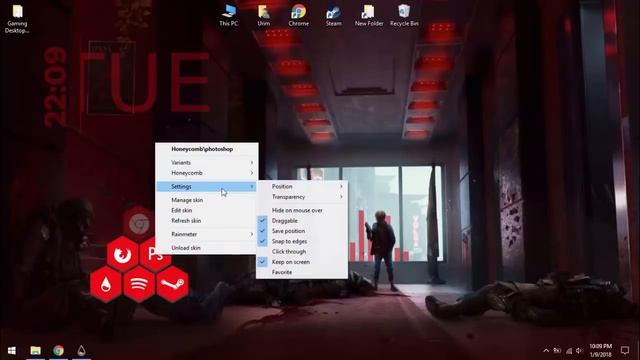Open Chrome from the taskbar
The height and width of the screenshot is (360, 640).
(x=58, y=351)
